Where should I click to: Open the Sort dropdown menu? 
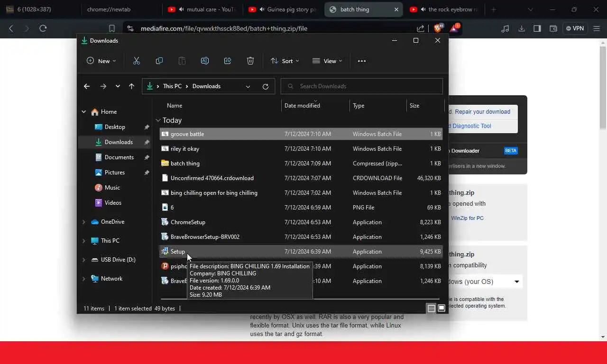[285, 61]
